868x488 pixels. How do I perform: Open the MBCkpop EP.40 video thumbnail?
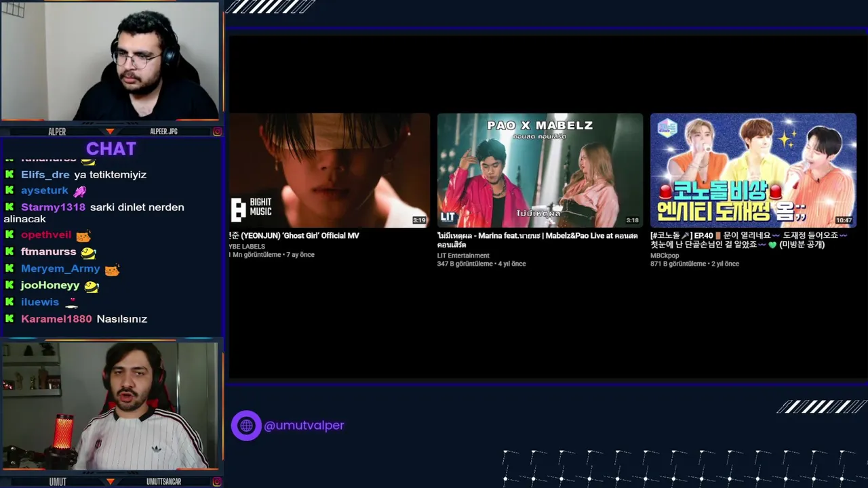tap(753, 170)
